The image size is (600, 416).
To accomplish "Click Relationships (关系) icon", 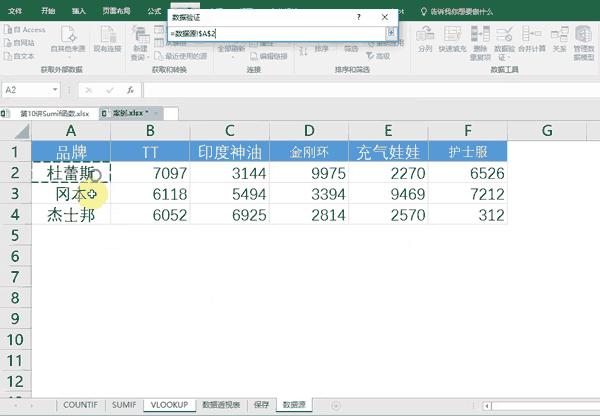I will (x=559, y=39).
